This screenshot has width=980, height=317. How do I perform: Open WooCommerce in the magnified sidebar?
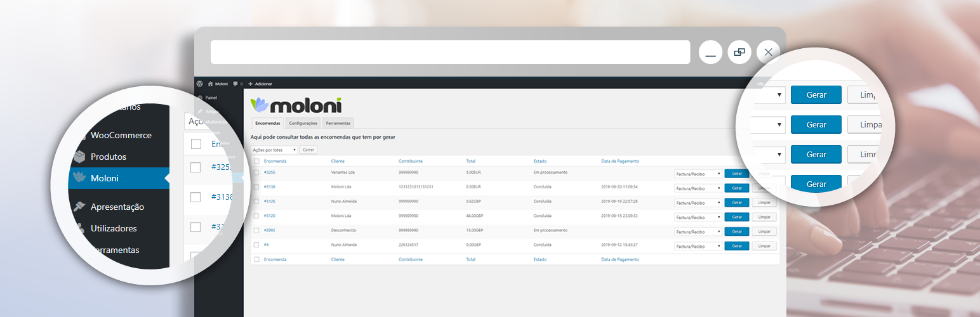pyautogui.click(x=121, y=135)
